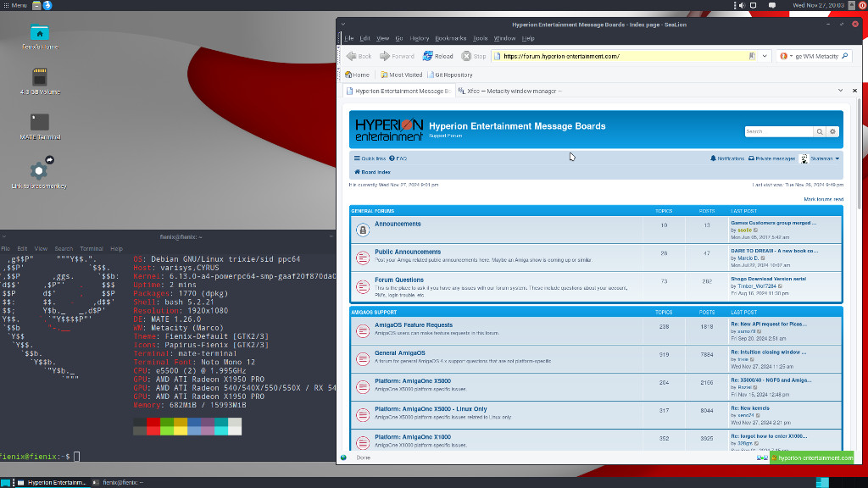The width and height of the screenshot is (868, 488).
Task: Click the red power button in the top panel
Action: point(862,5)
